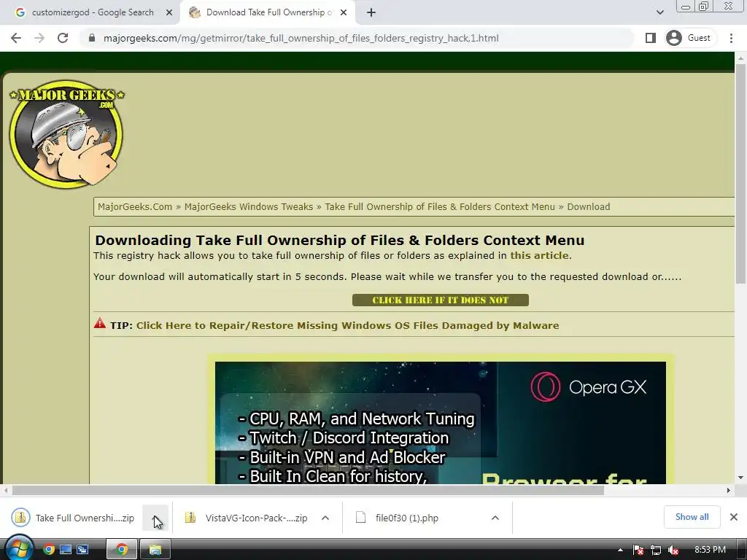Screen dimensions: 747x560
Task: Open the Windows Start menu
Action: pos(18,548)
